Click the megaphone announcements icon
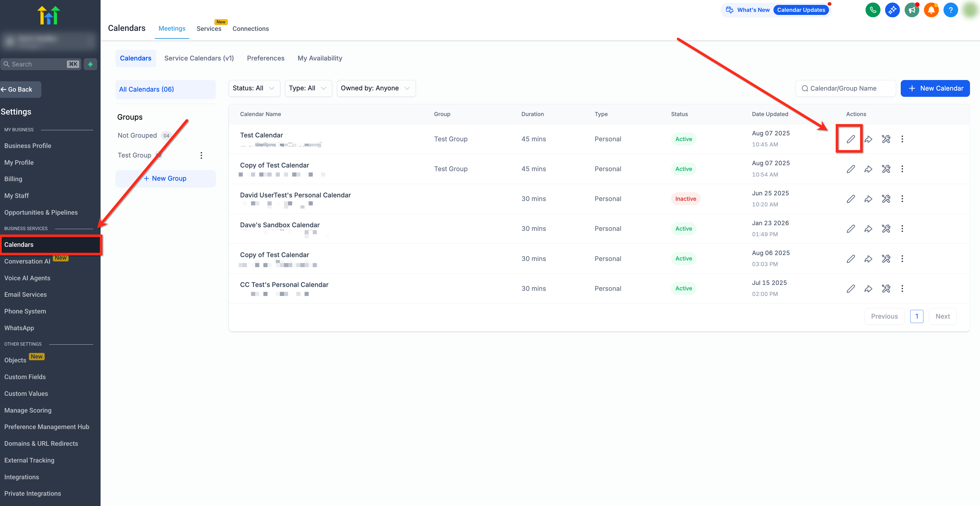The height and width of the screenshot is (506, 980). [x=912, y=10]
